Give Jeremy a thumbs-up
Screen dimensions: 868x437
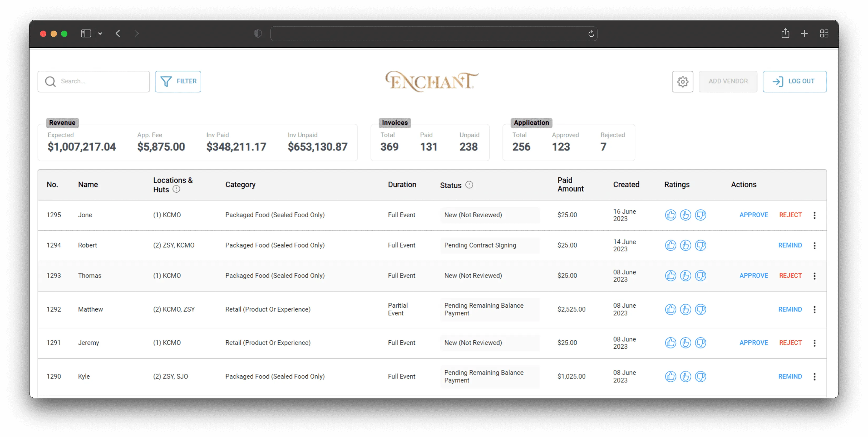670,343
